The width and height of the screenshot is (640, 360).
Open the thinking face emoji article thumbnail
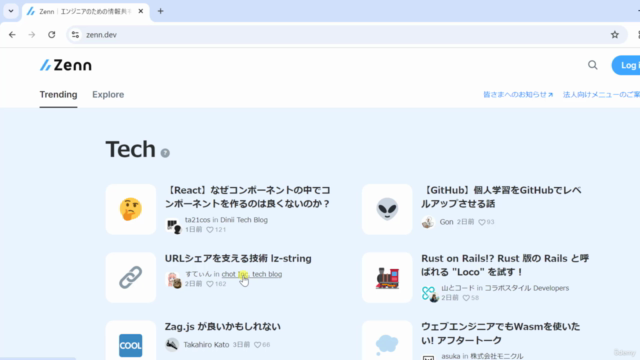(131, 209)
